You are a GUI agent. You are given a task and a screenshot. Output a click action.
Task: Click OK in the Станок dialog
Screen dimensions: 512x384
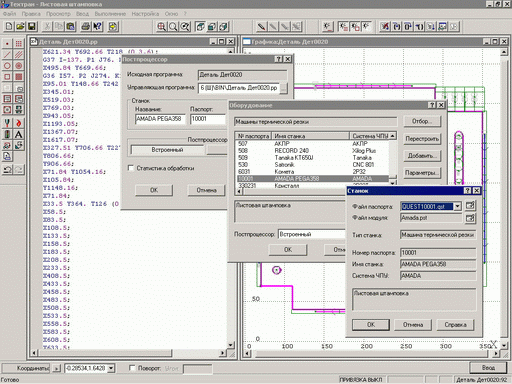pos(371,325)
